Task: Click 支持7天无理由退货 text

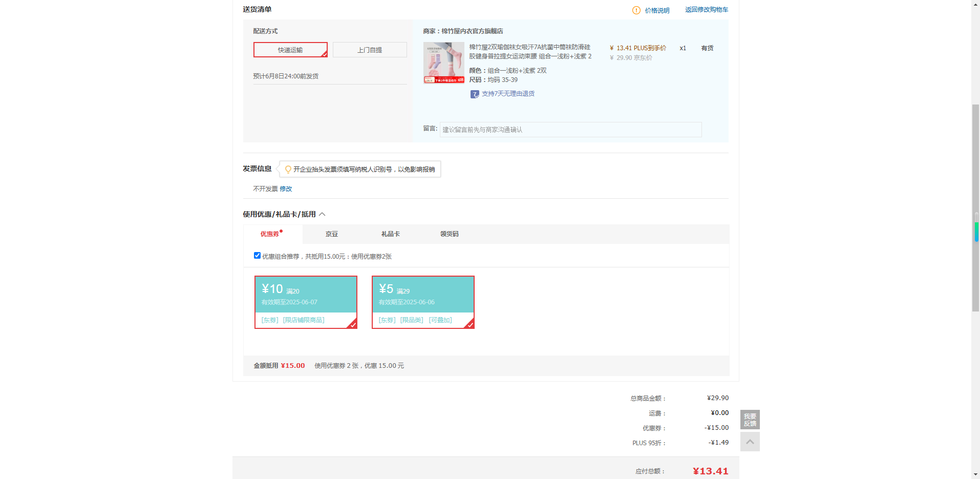Action: click(x=508, y=94)
